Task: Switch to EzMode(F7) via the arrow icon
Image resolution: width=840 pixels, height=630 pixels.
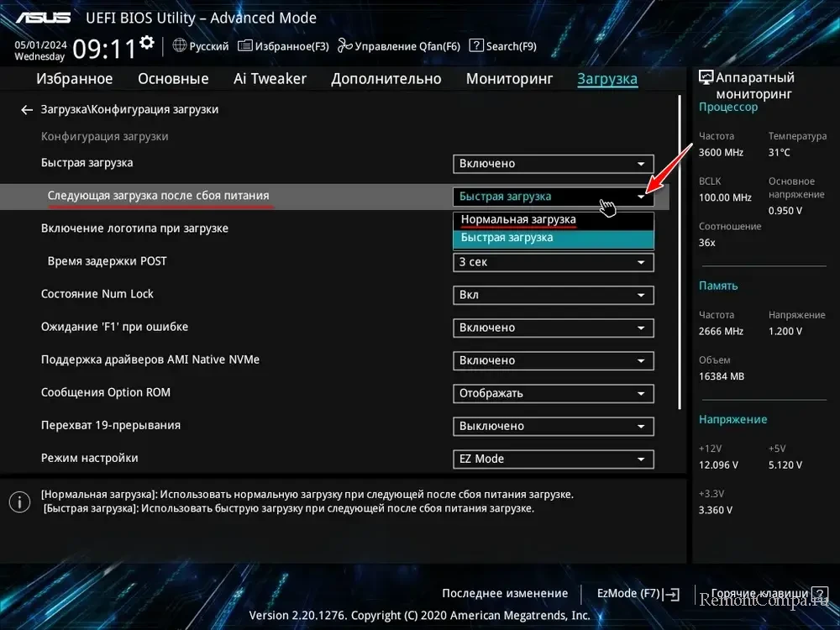Action: [x=670, y=594]
